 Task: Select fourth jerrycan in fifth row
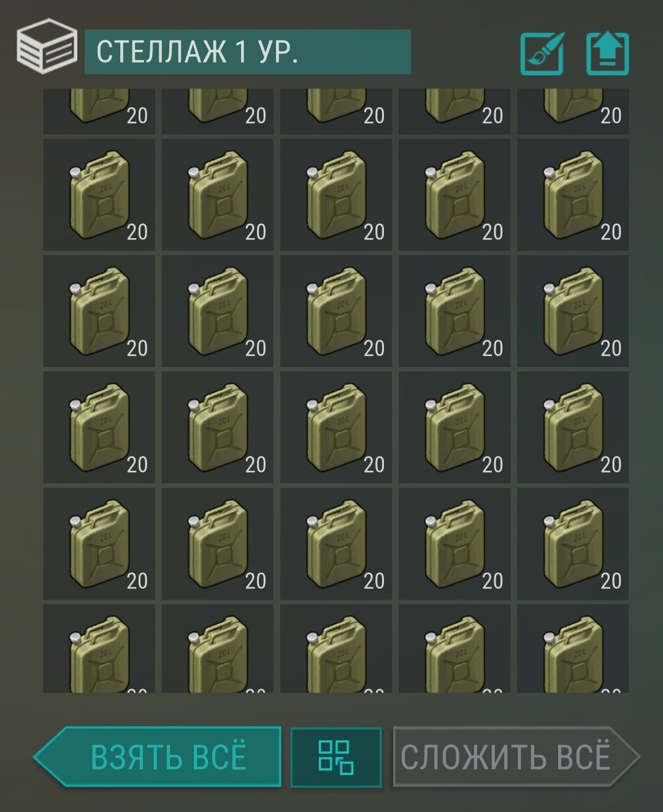tap(454, 544)
